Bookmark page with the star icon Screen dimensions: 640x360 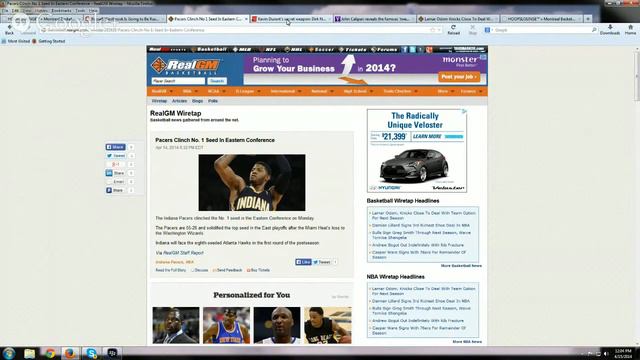pos(433,30)
